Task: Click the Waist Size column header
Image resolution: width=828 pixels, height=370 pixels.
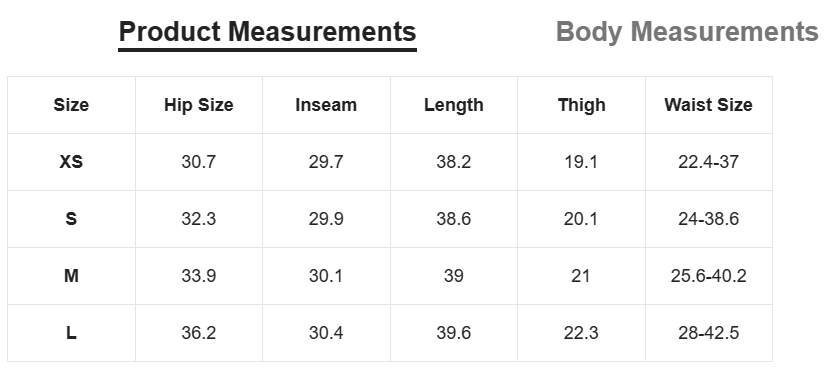Action: [x=708, y=105]
